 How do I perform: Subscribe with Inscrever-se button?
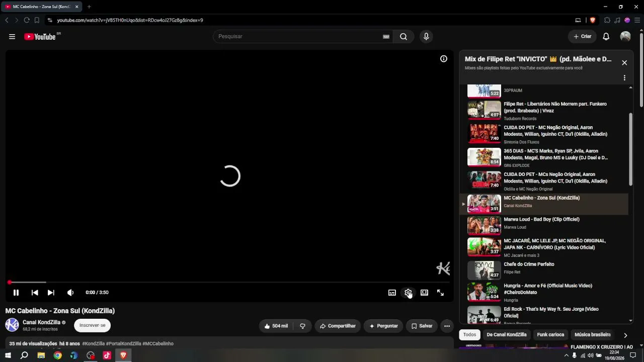point(92,325)
